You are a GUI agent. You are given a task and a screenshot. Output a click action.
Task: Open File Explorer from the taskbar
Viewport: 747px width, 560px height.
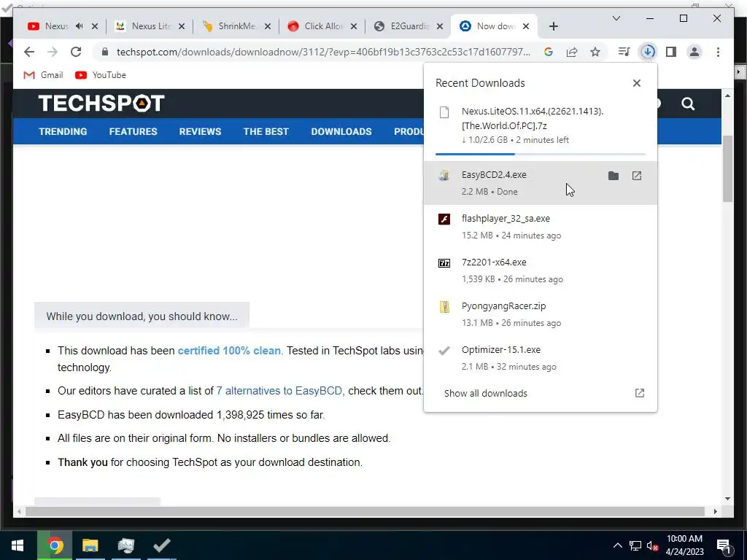click(90, 545)
